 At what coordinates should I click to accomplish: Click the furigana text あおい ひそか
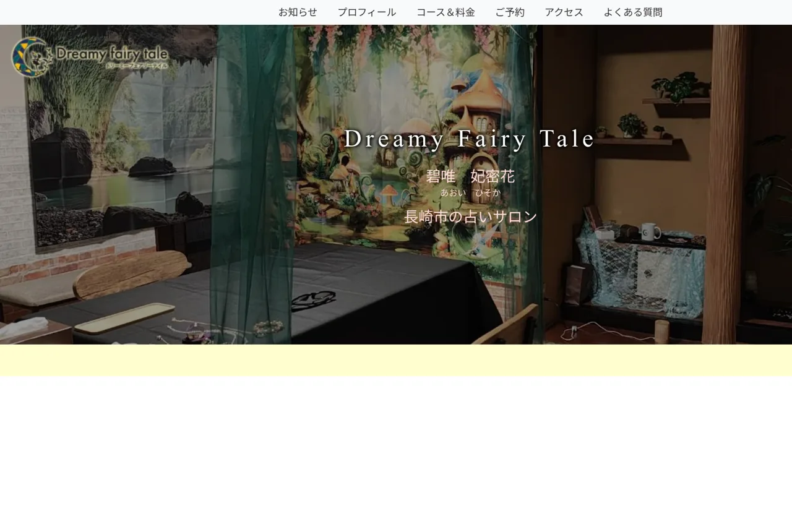point(470,192)
